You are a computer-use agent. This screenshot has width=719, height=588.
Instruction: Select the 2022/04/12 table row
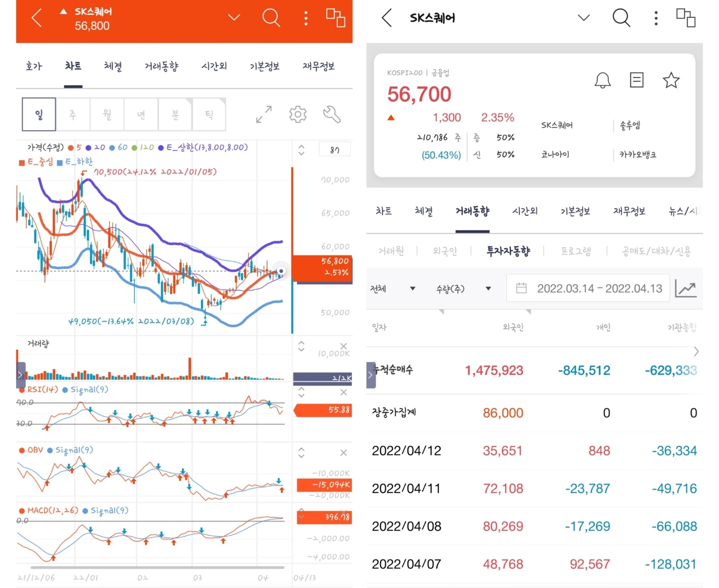click(534, 451)
